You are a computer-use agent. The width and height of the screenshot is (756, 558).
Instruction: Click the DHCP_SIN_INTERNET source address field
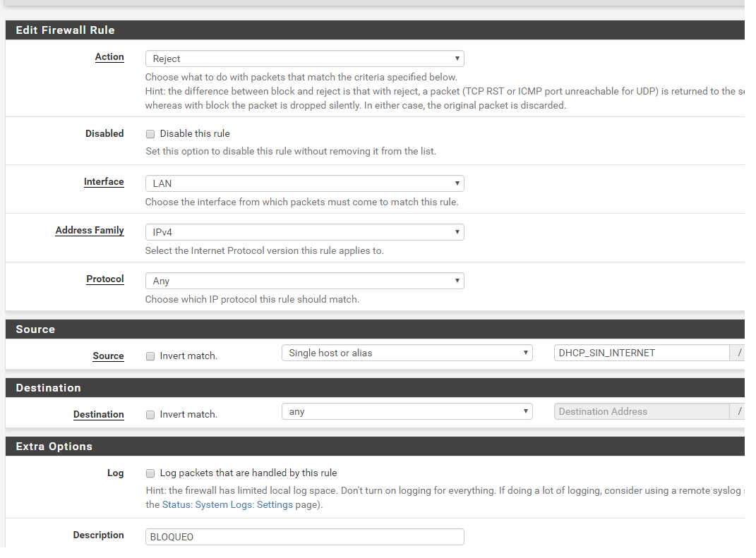[641, 353]
